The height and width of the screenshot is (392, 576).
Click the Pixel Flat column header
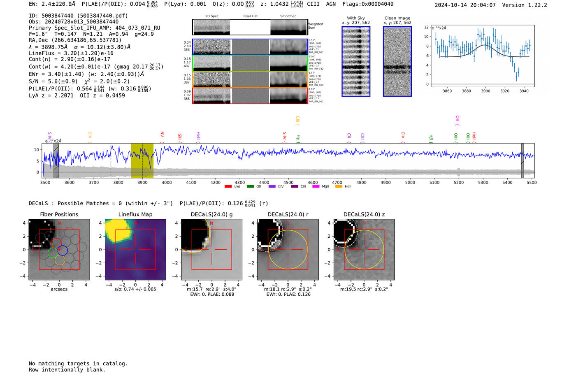click(x=250, y=16)
